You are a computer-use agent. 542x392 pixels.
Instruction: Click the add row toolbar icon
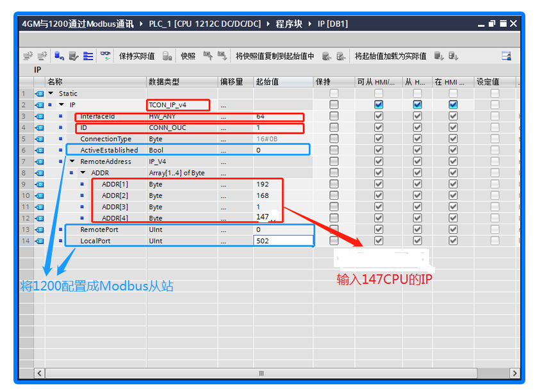42,56
